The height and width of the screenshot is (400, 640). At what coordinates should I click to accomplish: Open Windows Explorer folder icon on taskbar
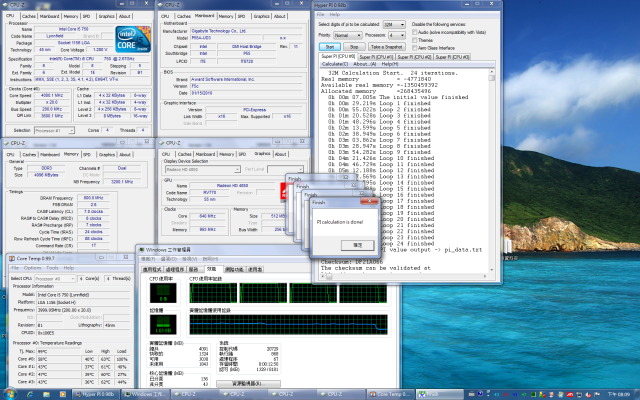(x=46, y=394)
